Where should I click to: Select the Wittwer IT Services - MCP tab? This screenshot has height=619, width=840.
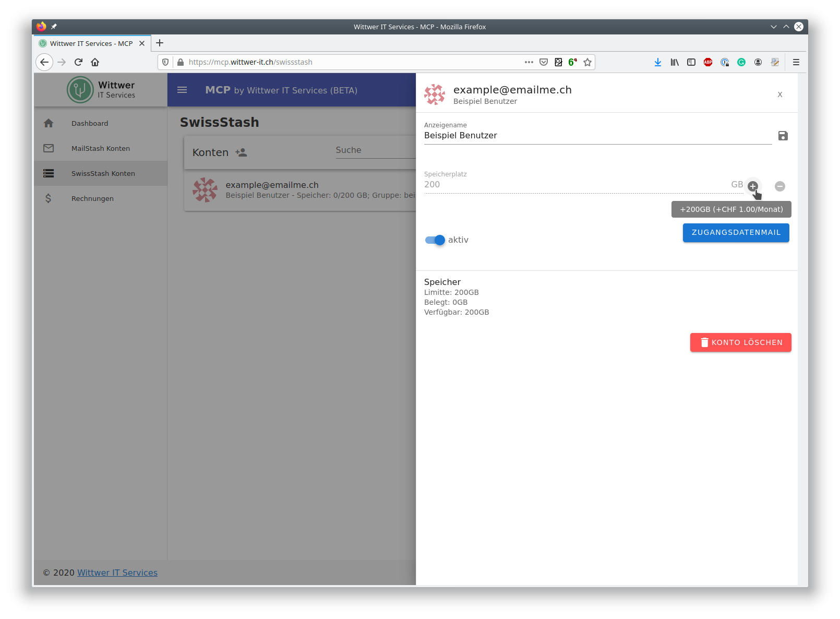(x=92, y=43)
